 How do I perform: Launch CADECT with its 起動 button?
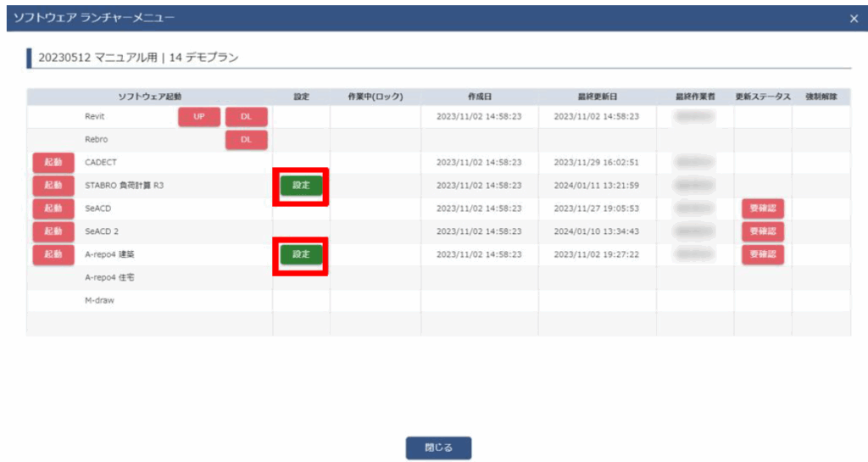pyautogui.click(x=53, y=163)
